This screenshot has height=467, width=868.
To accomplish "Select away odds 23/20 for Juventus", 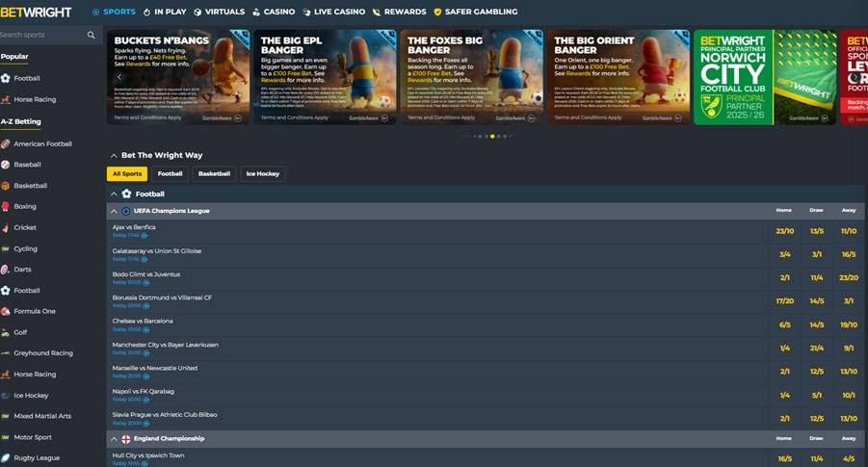I will point(849,277).
